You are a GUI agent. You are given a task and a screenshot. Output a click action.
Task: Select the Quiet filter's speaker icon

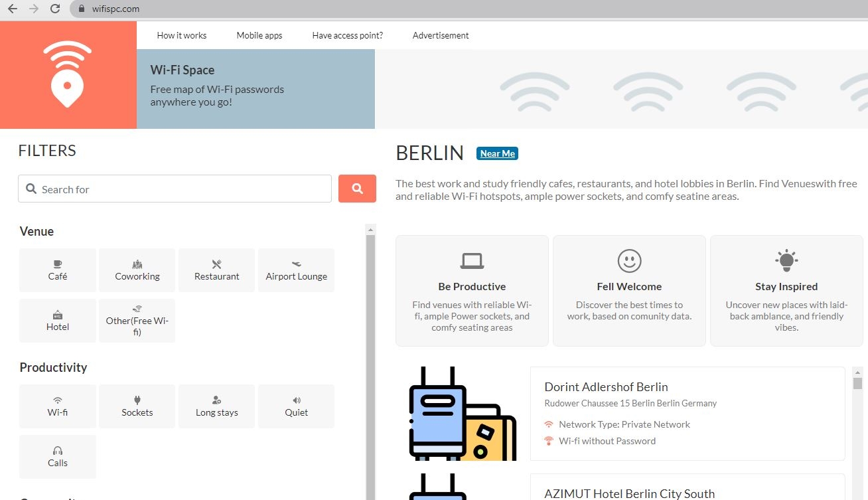[297, 400]
